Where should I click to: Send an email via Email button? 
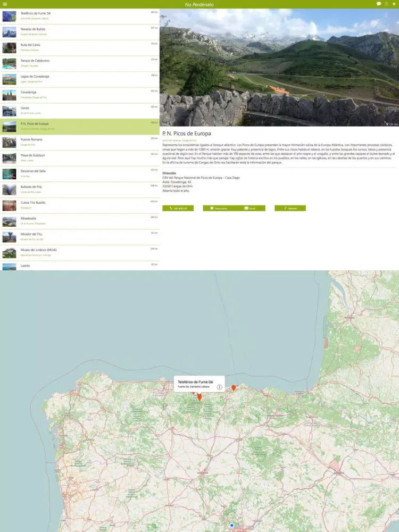tap(250, 208)
